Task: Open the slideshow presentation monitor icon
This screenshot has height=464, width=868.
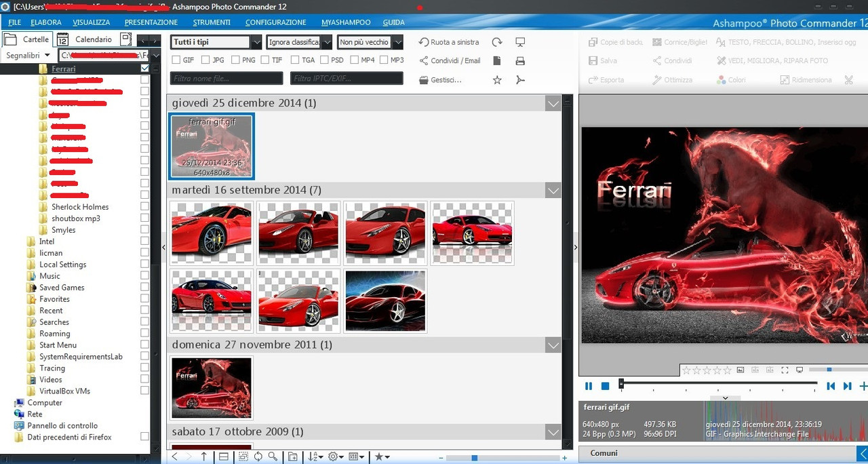Action: (520, 42)
